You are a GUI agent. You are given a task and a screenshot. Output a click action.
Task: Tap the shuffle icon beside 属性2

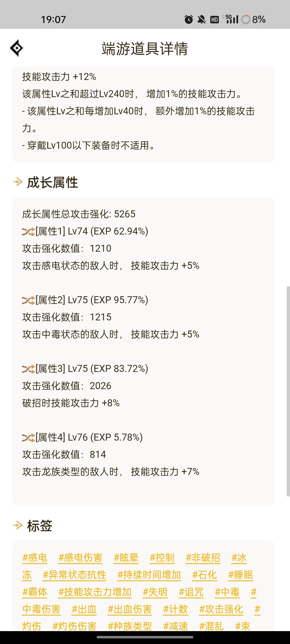28,300
